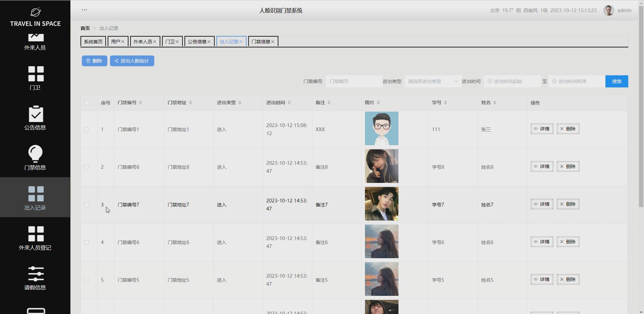Click the admin avatar picture
Viewport: 644px width, 314px height.
(609, 10)
